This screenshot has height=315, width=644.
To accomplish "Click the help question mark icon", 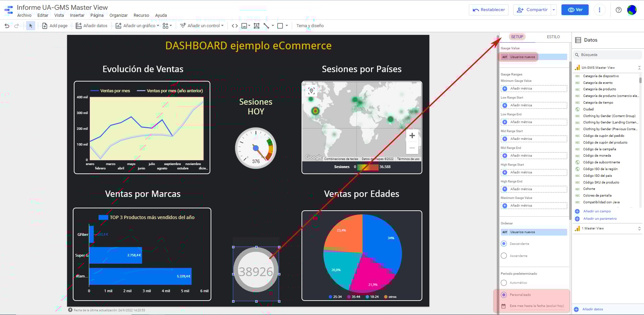I will click(x=619, y=10).
